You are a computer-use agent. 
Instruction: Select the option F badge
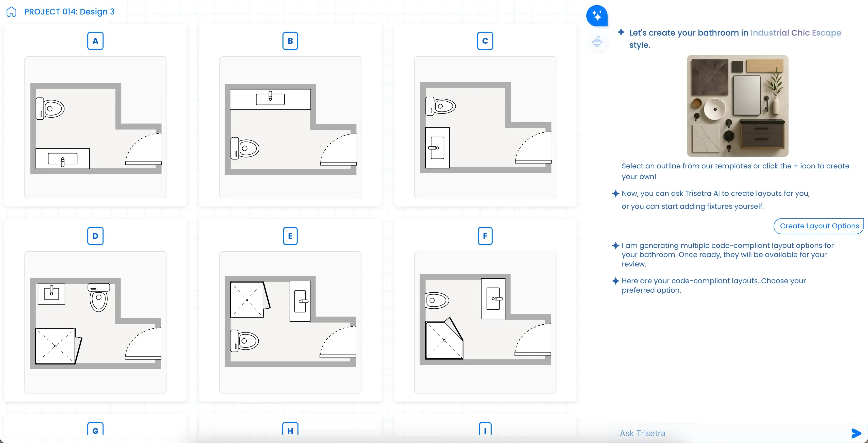click(x=485, y=236)
